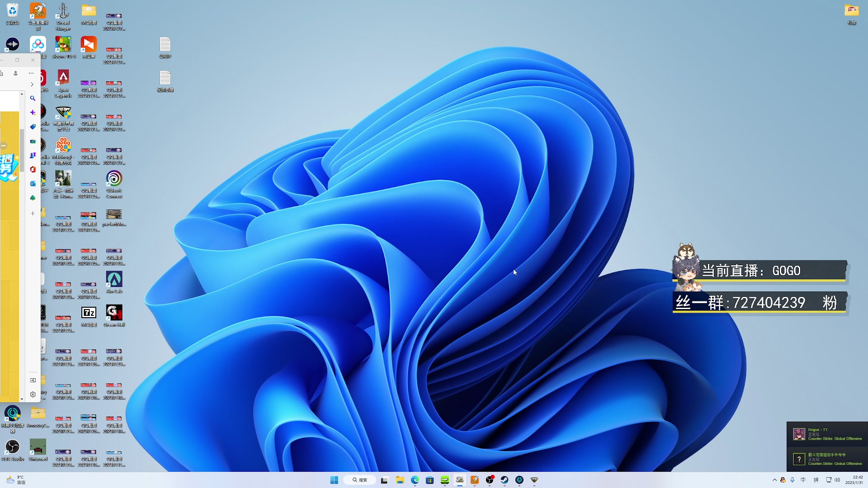Toggle the Edge sidebar auto-hide button
The height and width of the screenshot is (488, 868).
(33, 380)
